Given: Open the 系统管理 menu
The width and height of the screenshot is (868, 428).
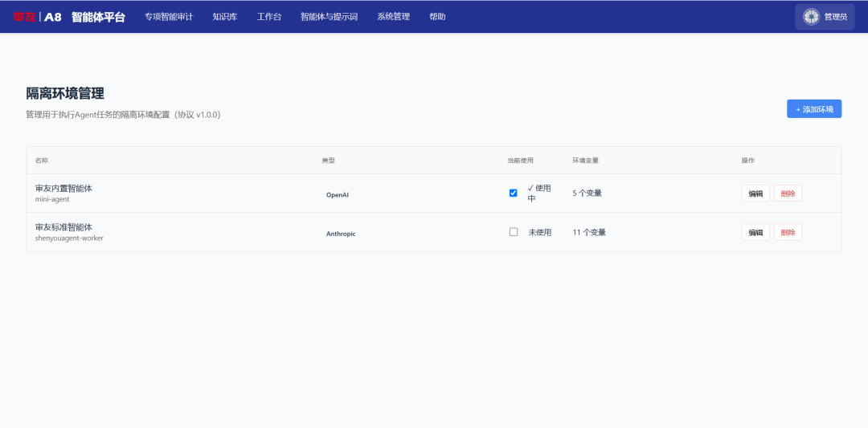Looking at the screenshot, I should (394, 17).
